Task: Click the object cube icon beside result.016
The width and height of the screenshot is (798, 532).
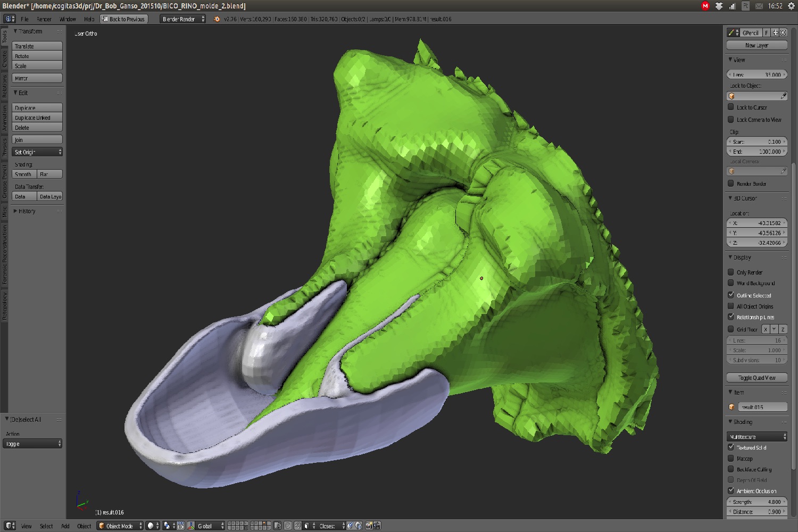Action: [x=732, y=407]
